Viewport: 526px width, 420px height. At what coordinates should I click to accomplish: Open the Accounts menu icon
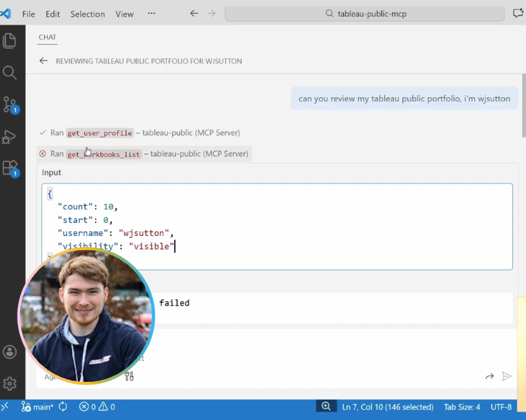point(10,352)
